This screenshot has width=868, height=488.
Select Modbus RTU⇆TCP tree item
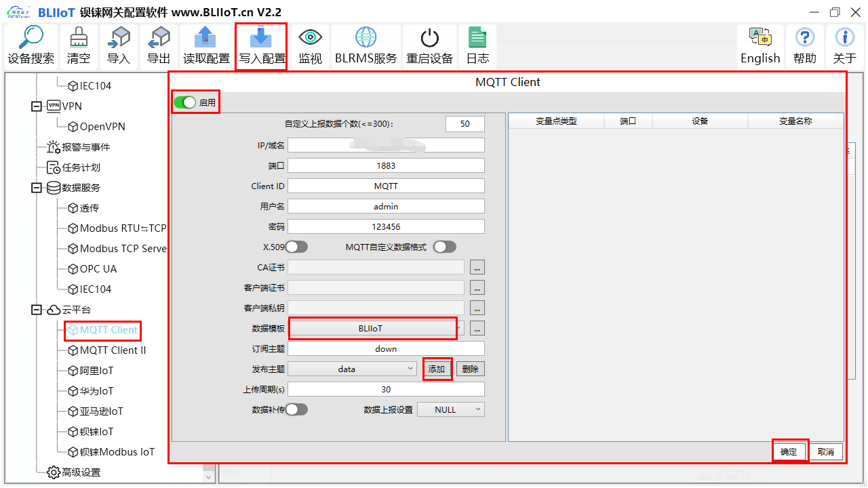pos(117,228)
